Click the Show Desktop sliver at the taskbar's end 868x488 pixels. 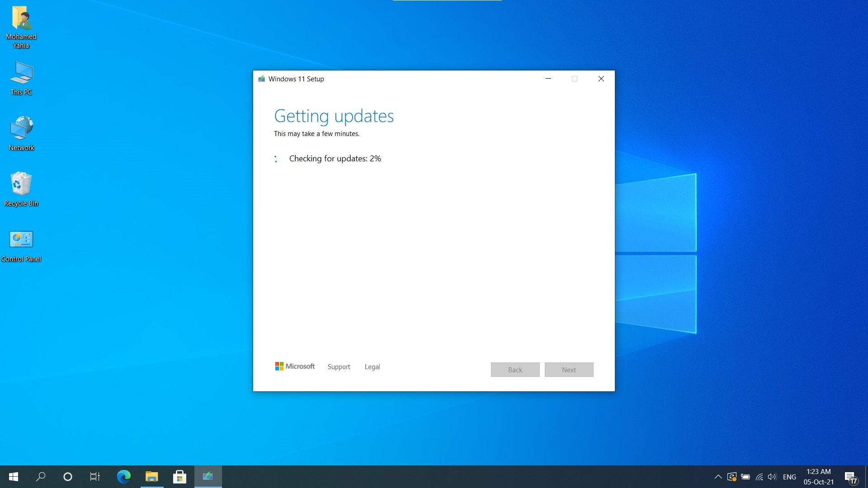tap(866, 477)
